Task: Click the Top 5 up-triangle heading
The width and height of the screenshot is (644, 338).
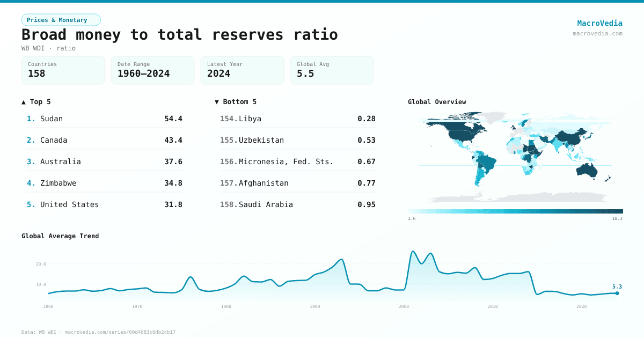Action: tap(36, 101)
